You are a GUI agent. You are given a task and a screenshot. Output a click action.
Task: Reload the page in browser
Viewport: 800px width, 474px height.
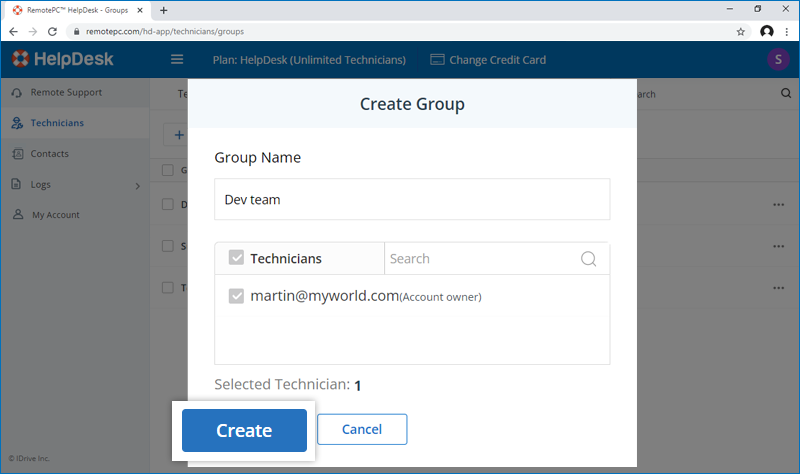point(54,31)
